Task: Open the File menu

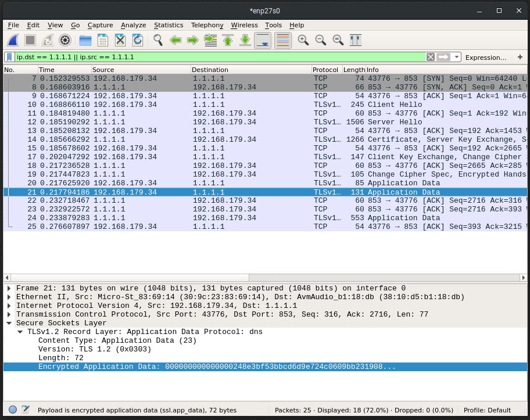Action: (13, 25)
